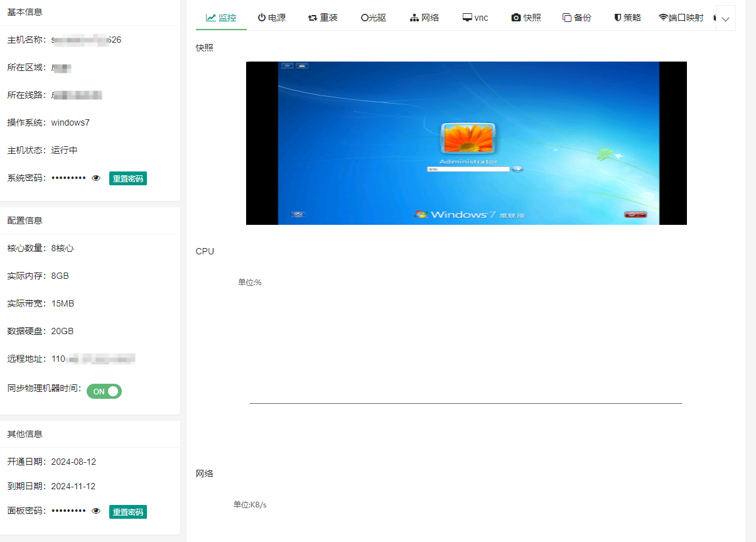Screen dimensions: 756x542
Task: Click the core count value 8核心
Action: [x=63, y=248]
